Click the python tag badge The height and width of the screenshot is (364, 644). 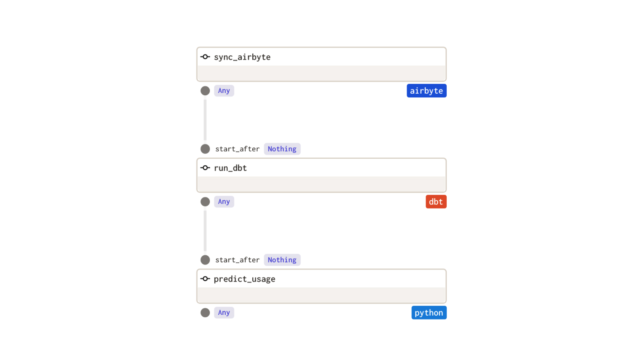tap(429, 313)
